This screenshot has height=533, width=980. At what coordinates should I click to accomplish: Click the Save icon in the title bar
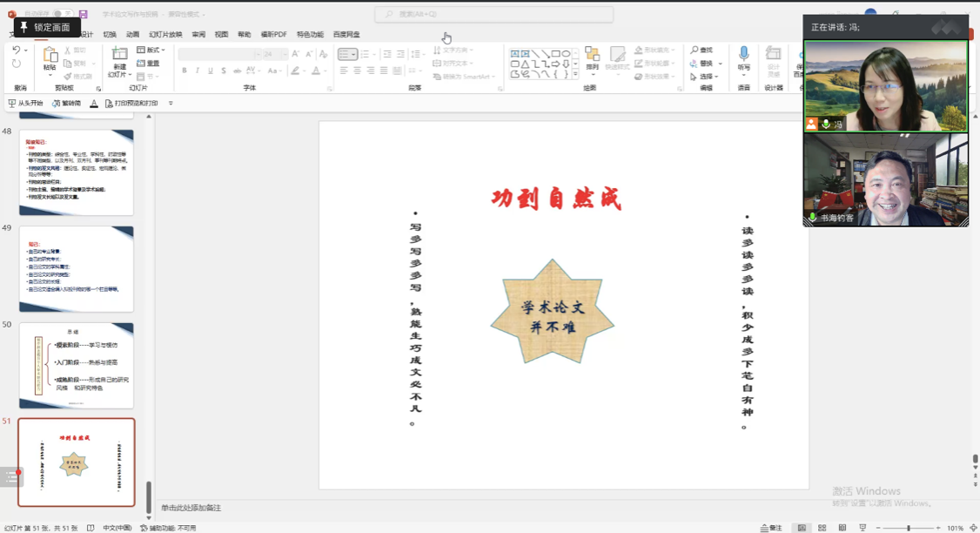[84, 15]
